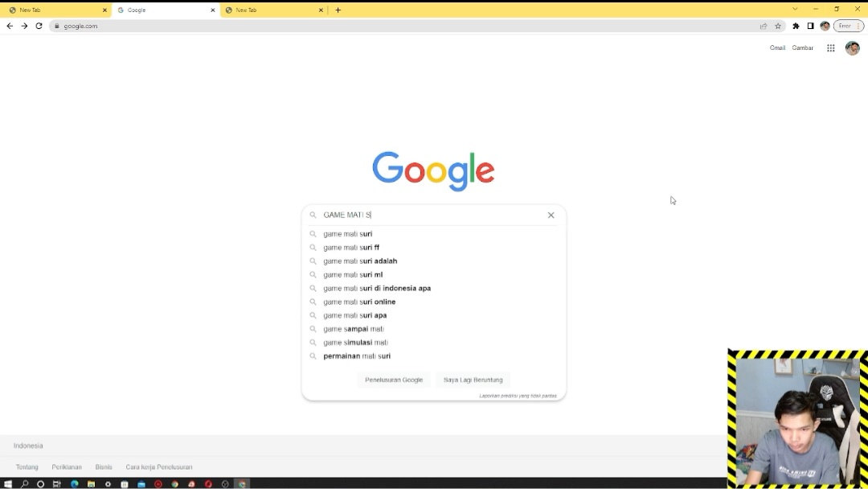Switch to the first New Tab
Image resolution: width=868 pixels, height=489 pixels.
click(x=55, y=10)
